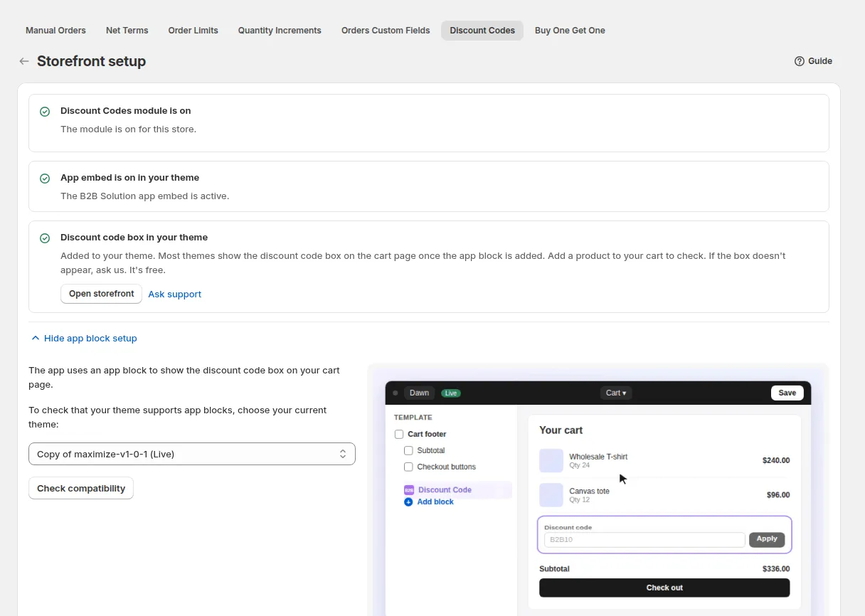
Task: Click the Add block link
Action: [435, 502]
